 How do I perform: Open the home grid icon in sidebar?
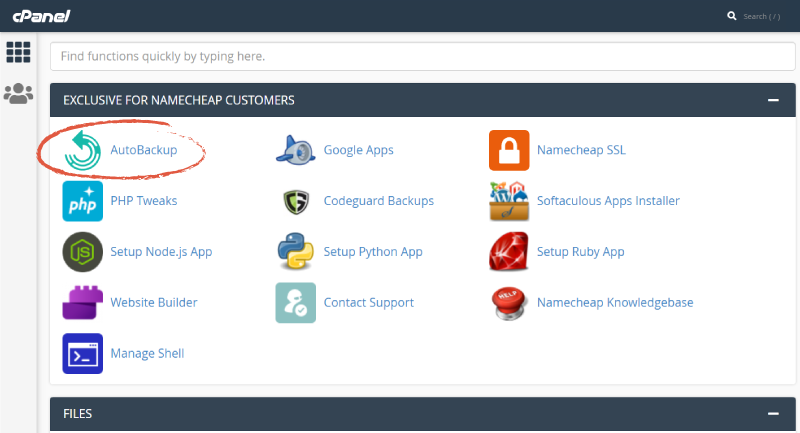click(18, 52)
